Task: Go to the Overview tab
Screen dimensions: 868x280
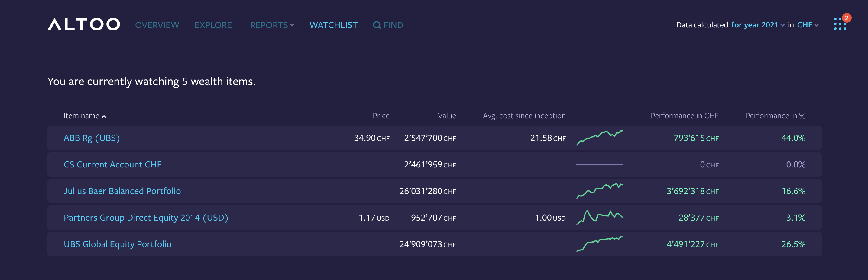Action: (157, 25)
